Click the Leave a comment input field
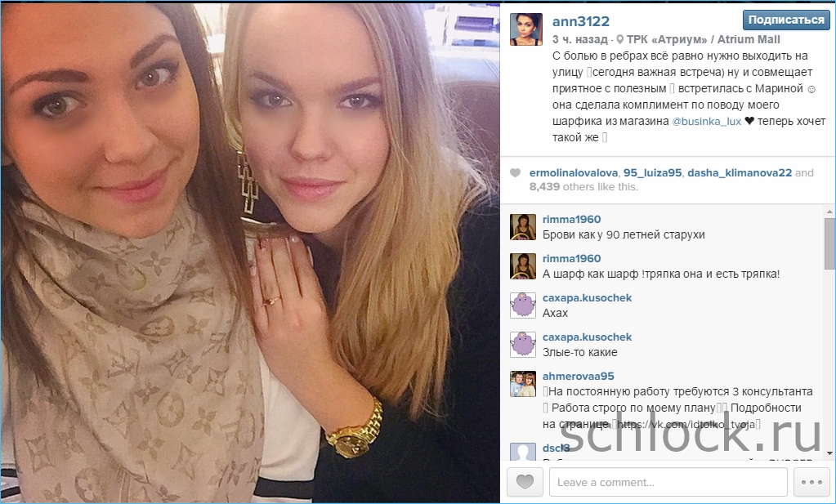 (x=668, y=482)
